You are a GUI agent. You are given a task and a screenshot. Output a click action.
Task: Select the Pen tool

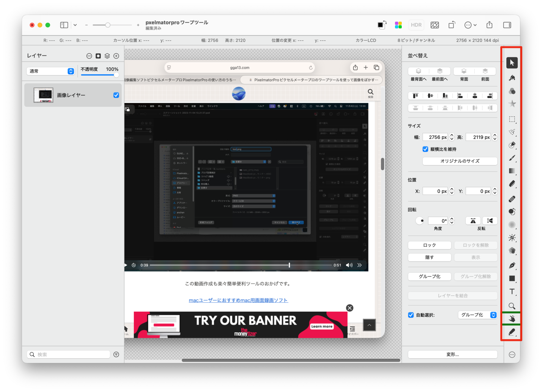coord(512,265)
